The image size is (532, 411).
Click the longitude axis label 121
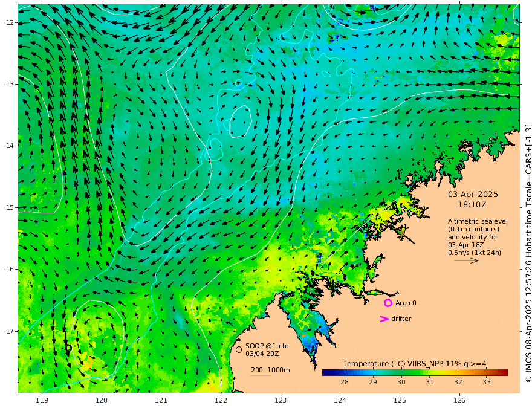pyautogui.click(x=161, y=401)
